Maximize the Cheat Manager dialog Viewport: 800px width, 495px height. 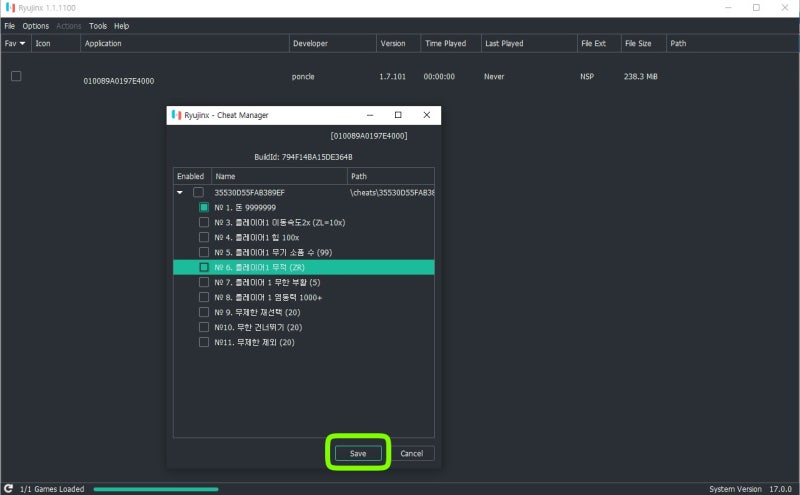point(398,115)
